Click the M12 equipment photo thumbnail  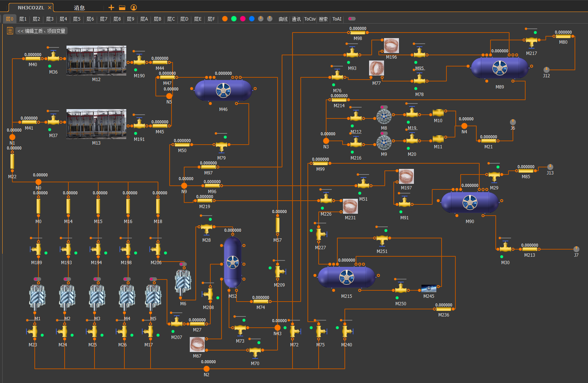pyautogui.click(x=96, y=61)
